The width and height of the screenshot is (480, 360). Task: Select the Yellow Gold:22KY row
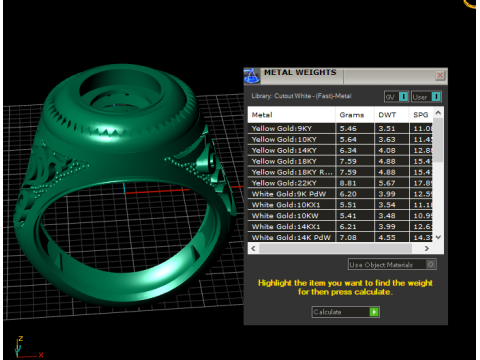point(340,183)
